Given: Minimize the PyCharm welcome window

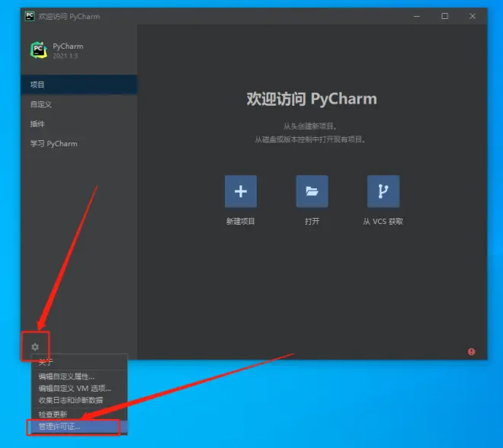Looking at the screenshot, I should pos(417,16).
